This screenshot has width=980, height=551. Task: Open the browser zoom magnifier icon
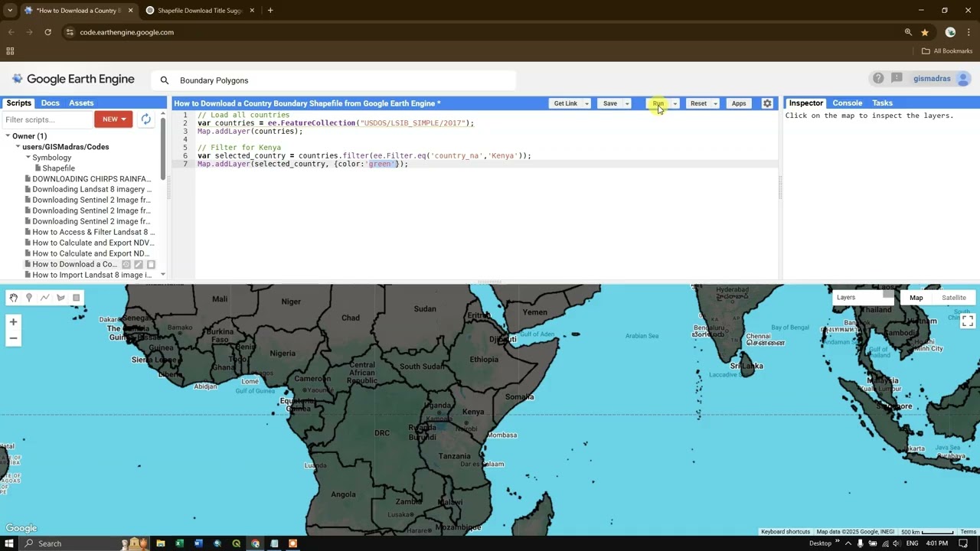click(x=908, y=32)
